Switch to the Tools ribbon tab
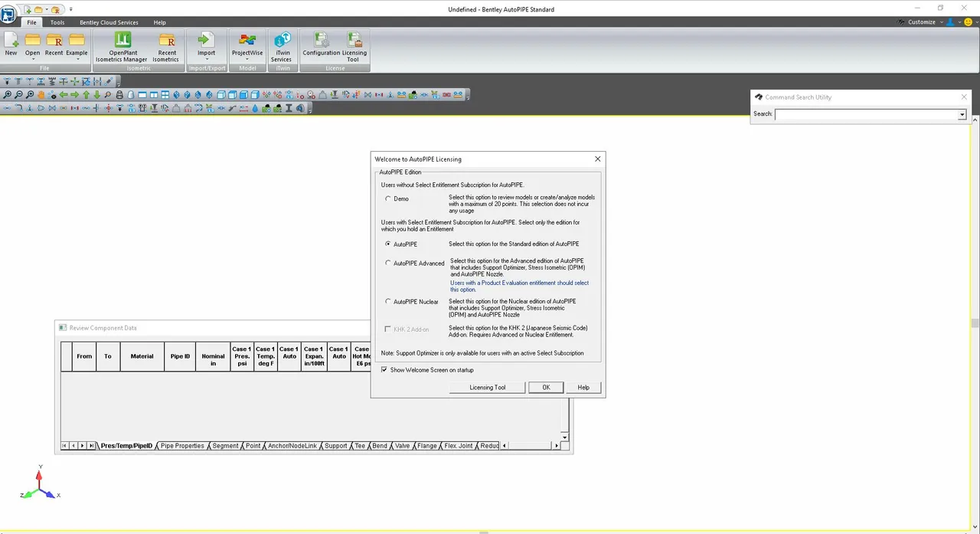Viewport: 980px width, 534px height. 57,22
